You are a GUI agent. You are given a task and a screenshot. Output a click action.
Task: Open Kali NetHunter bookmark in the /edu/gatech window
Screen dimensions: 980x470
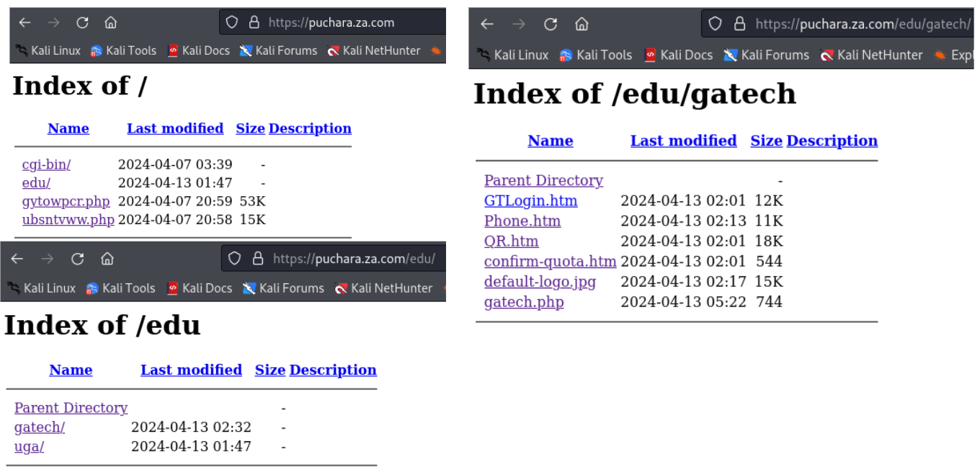[x=871, y=55]
